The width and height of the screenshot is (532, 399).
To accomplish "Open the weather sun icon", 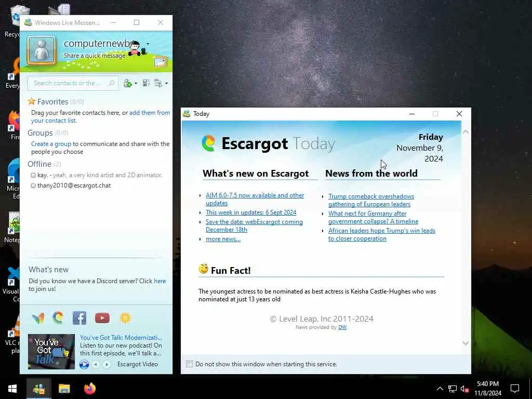I will point(125,318).
